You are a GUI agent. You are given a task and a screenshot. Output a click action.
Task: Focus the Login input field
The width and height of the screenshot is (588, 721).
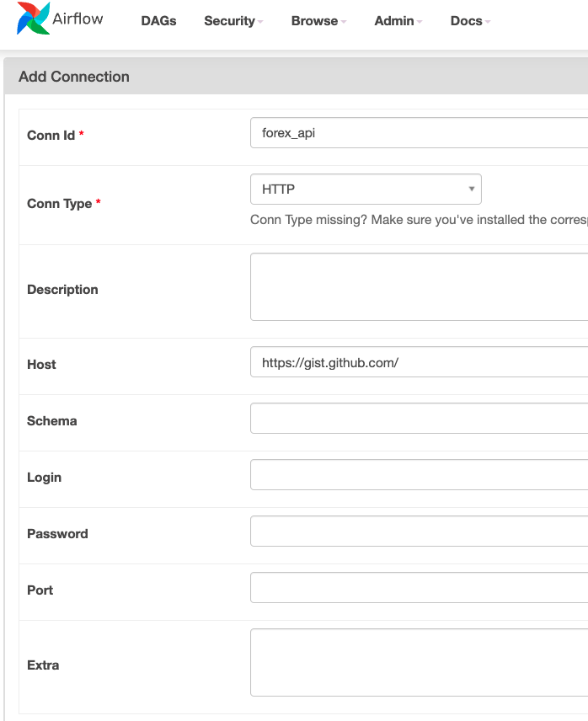point(420,474)
